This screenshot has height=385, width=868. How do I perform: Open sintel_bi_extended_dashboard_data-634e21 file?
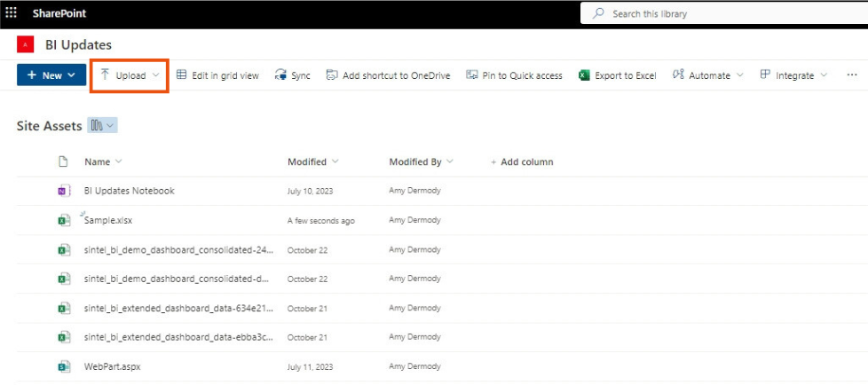point(178,308)
